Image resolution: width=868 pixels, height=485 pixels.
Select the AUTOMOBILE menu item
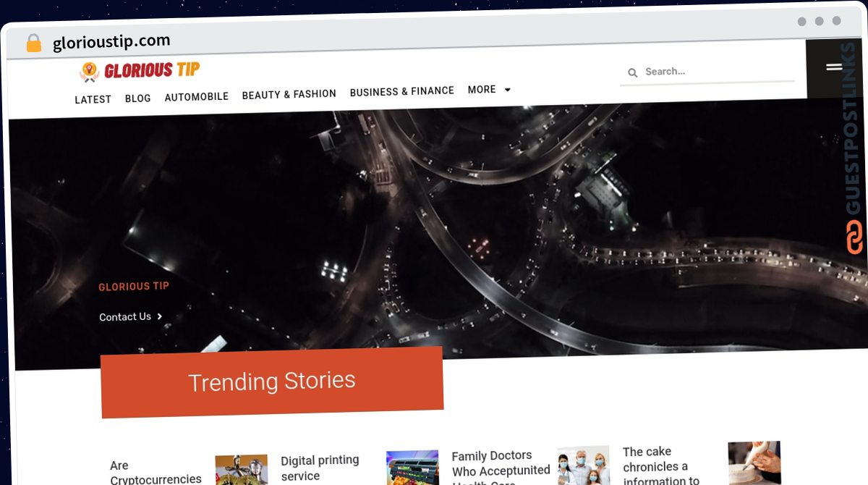(197, 96)
